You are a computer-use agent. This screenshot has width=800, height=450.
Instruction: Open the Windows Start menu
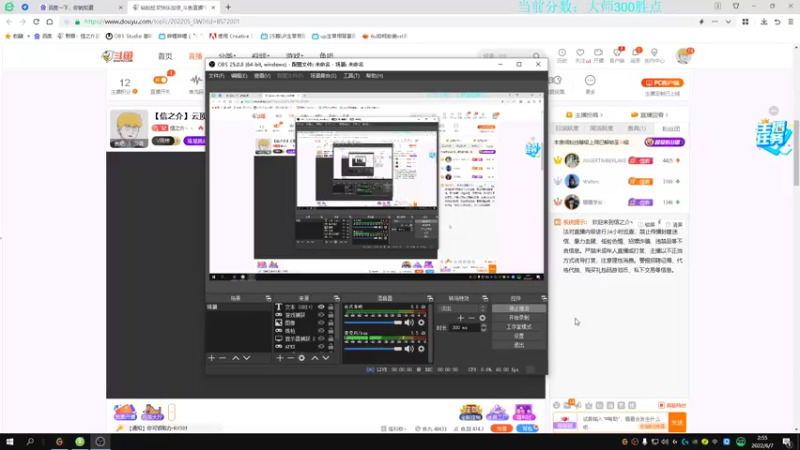10,442
